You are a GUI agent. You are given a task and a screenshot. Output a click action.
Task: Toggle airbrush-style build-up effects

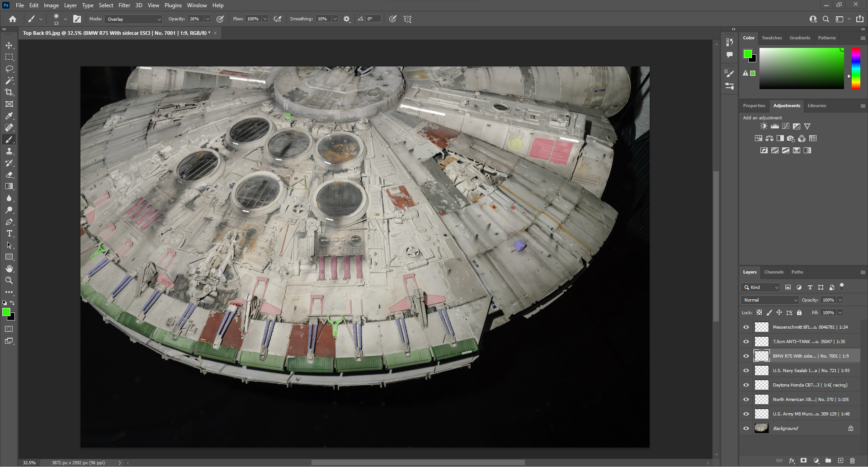click(278, 19)
